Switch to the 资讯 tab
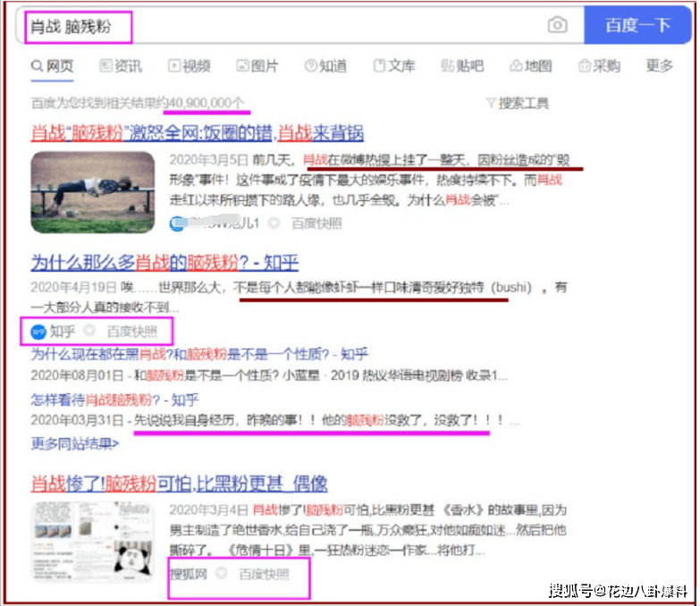Image resolution: width=700 pixels, height=606 pixels. [x=121, y=66]
